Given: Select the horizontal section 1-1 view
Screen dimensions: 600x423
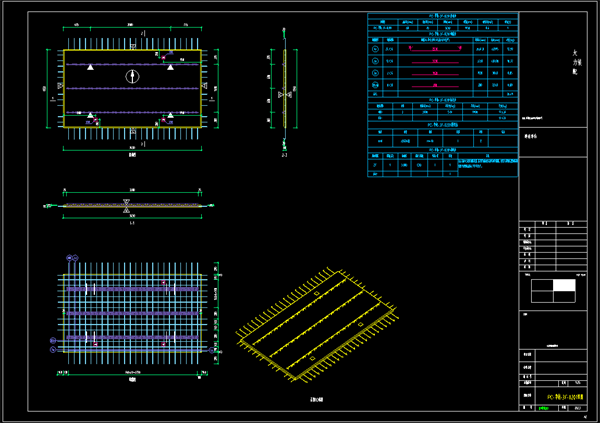Looking at the screenshot, I should [130, 206].
